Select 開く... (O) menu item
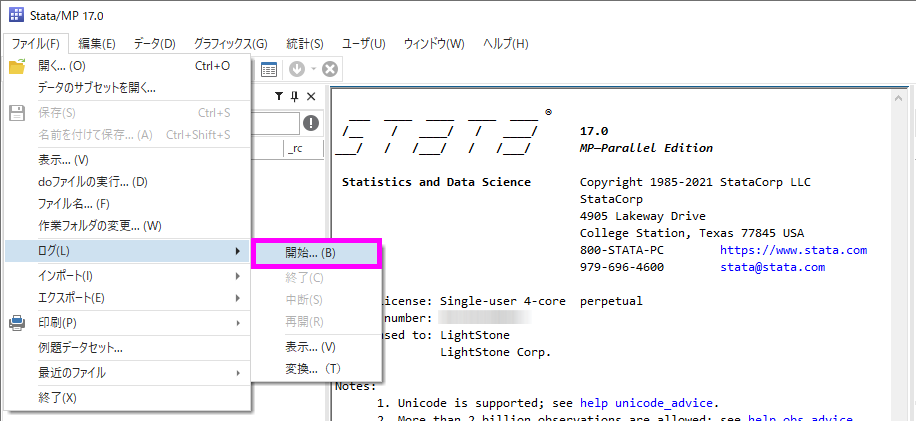 pos(128,67)
